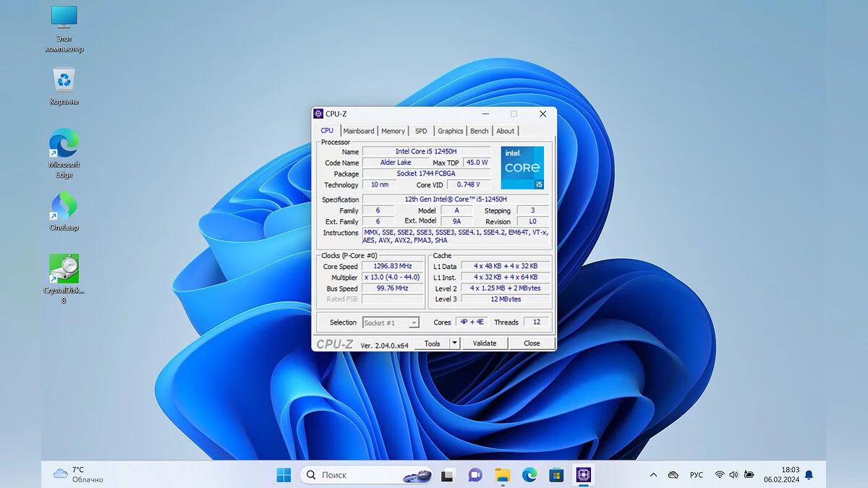Switch to the Memory tab
This screenshot has width=868, height=488.
393,131
